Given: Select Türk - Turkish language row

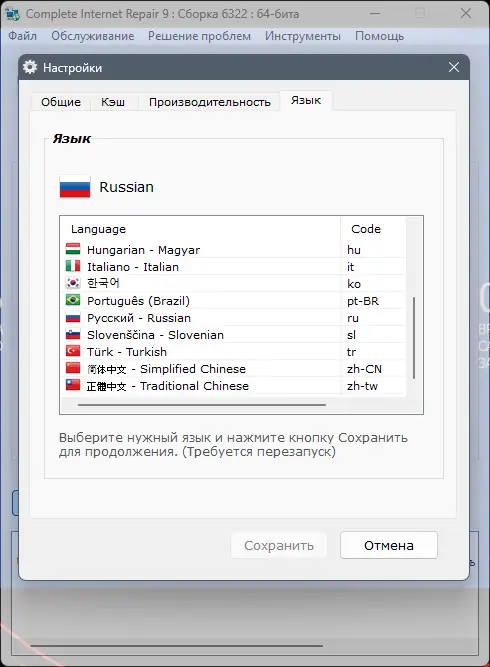Looking at the screenshot, I should coord(233,352).
